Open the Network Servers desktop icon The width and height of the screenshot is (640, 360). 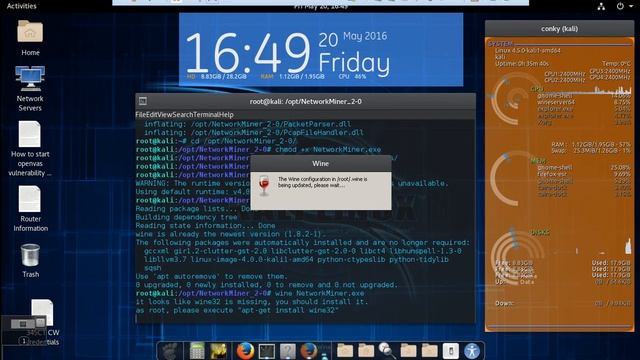[30, 78]
